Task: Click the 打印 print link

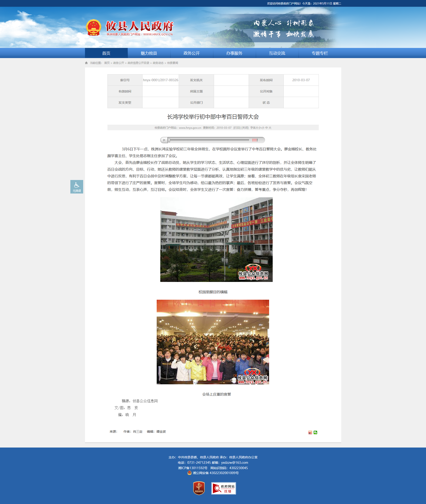Action: (237, 128)
